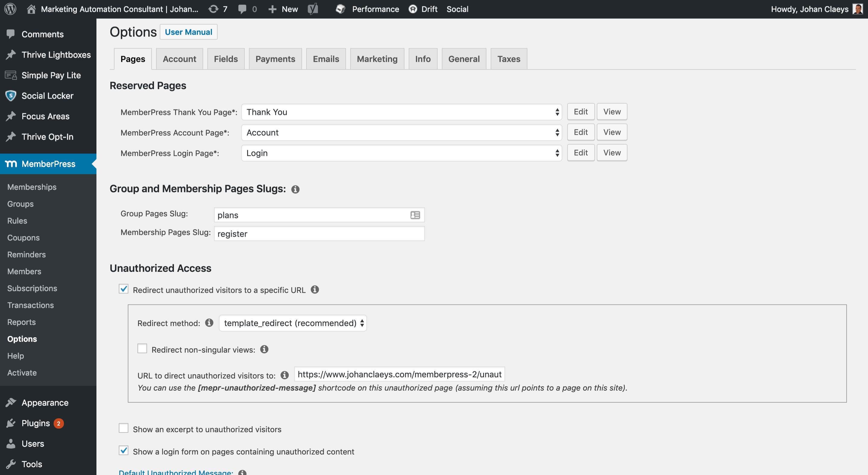Click the User Manual button
The height and width of the screenshot is (475, 868).
188,32
